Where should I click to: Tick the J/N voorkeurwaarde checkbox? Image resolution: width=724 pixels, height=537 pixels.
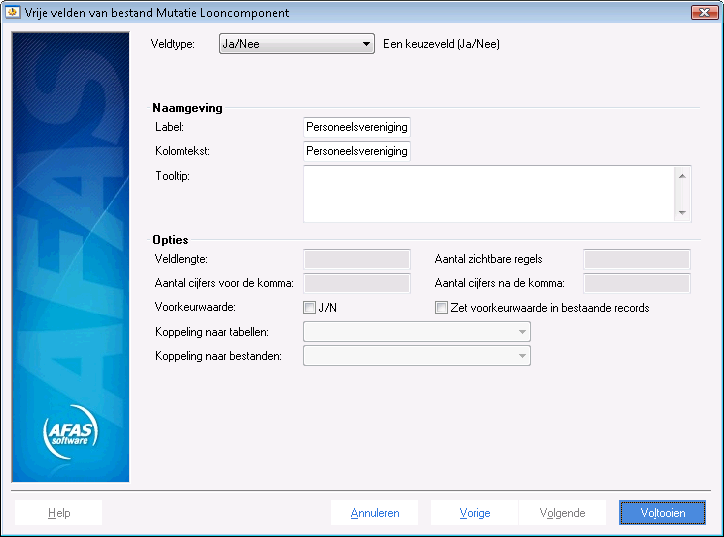(x=309, y=308)
